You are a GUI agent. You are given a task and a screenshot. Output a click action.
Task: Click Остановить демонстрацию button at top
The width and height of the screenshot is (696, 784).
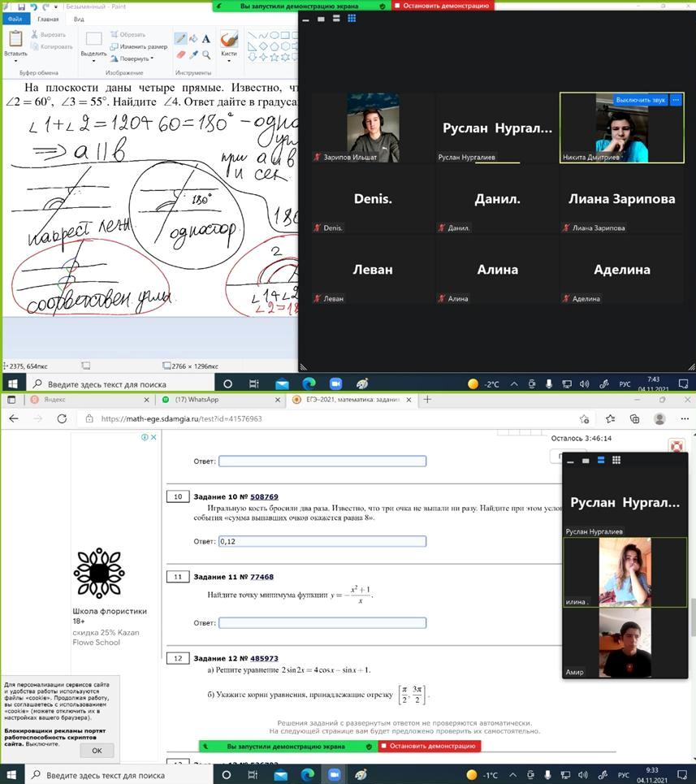pos(443,6)
